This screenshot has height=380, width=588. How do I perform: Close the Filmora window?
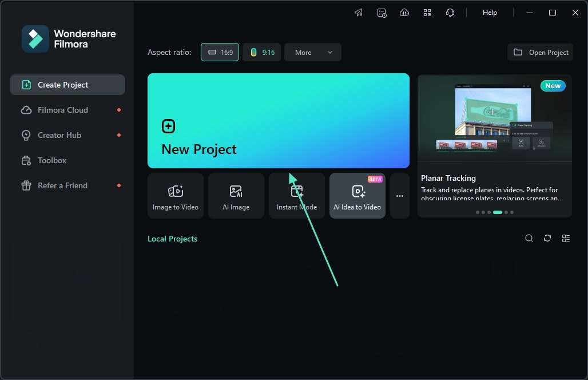coord(575,13)
